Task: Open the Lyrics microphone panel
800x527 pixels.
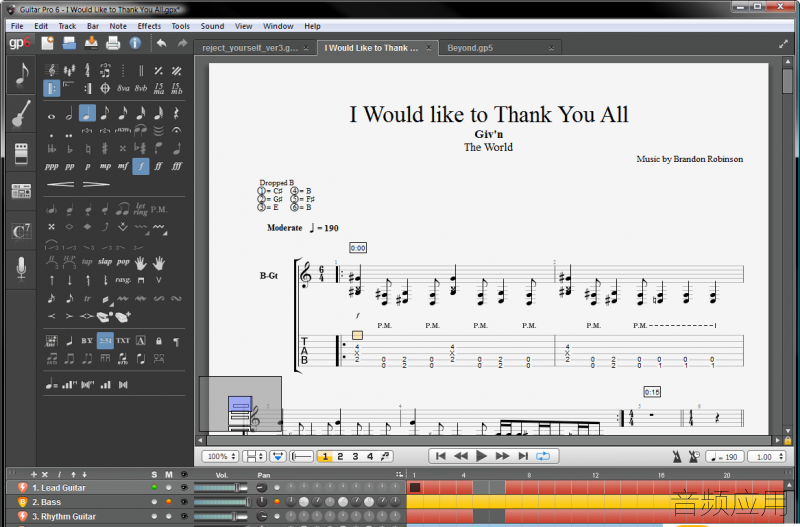Action: [x=21, y=269]
